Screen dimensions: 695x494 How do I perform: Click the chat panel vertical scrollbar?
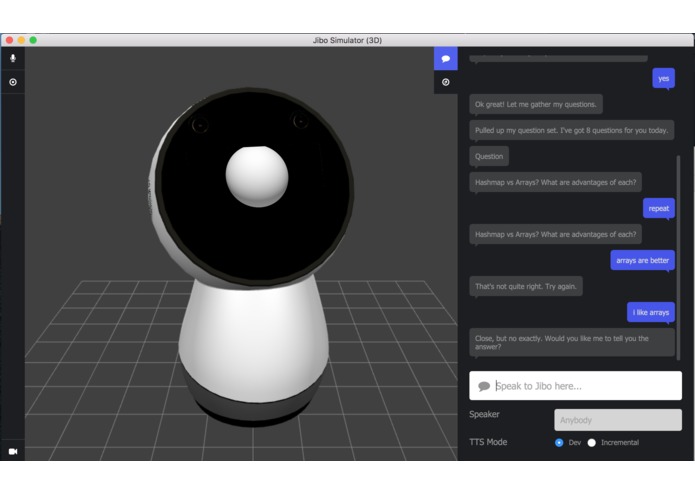678,257
